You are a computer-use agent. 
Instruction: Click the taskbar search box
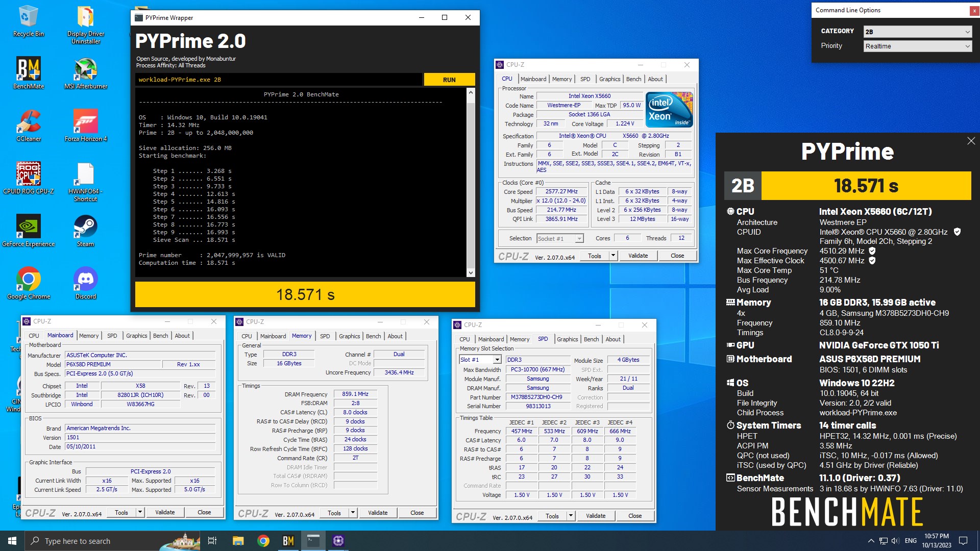[113, 541]
